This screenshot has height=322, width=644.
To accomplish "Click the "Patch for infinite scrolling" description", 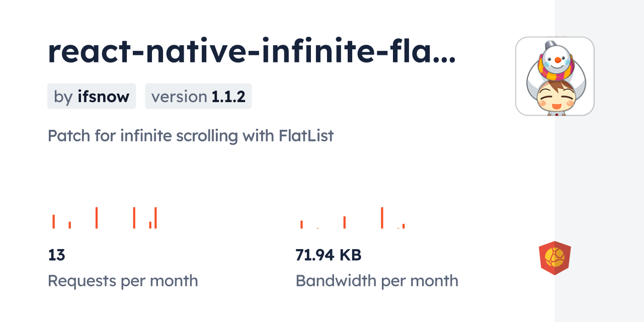I will pos(190,136).
